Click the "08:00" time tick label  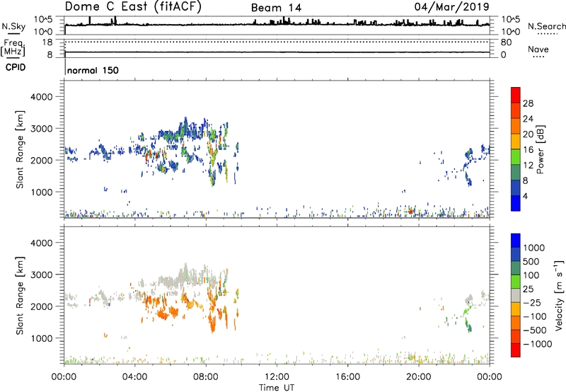pos(205,377)
